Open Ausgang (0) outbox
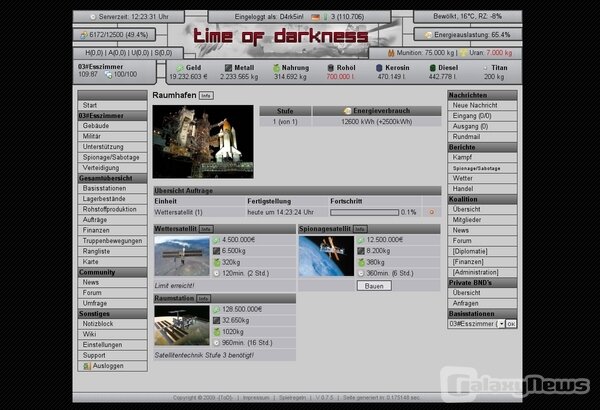The width and height of the screenshot is (600, 410). (482, 126)
